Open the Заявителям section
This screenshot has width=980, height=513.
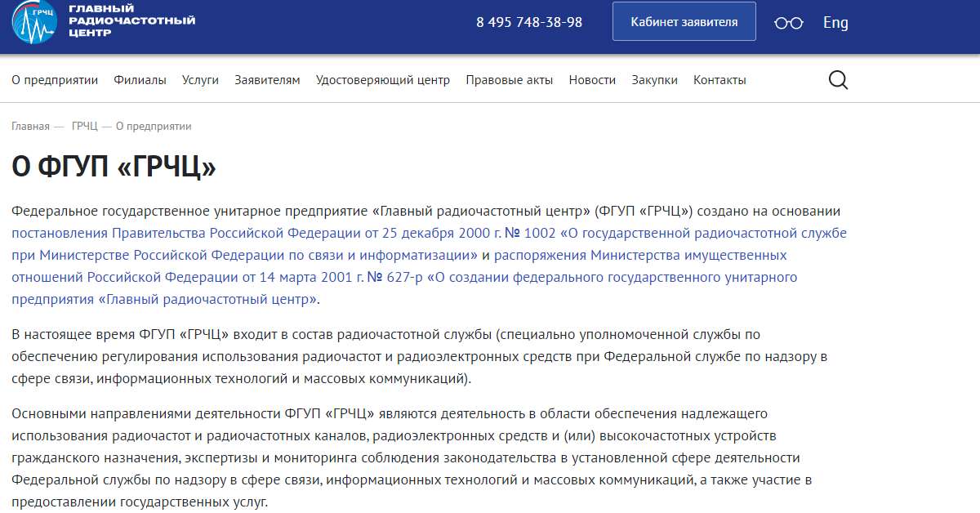[266, 80]
